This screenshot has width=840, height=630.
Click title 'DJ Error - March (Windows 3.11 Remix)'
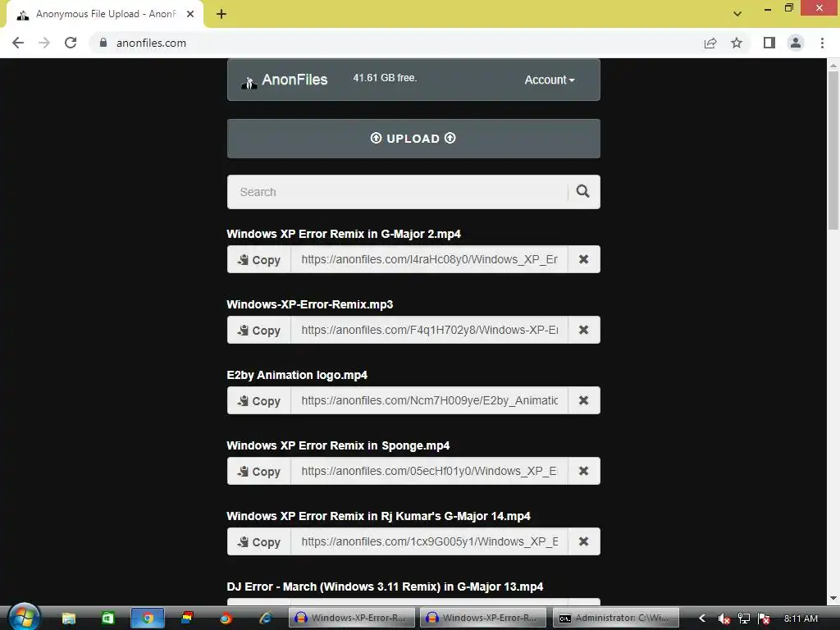[x=385, y=587]
